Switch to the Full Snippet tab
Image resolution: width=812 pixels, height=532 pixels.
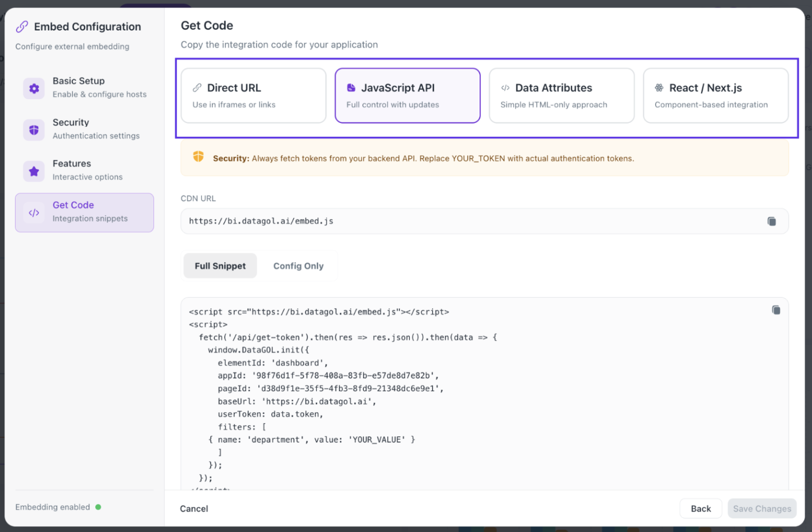pyautogui.click(x=220, y=266)
